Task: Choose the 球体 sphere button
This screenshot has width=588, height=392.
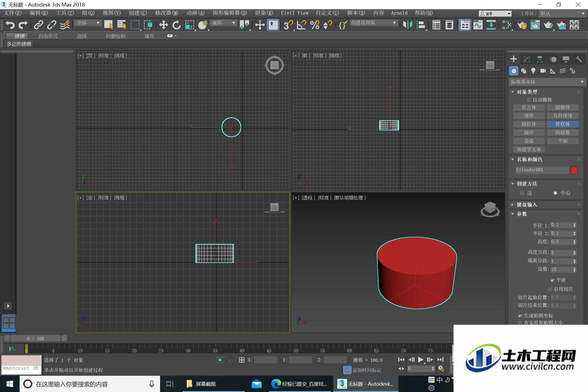Action: coord(529,116)
